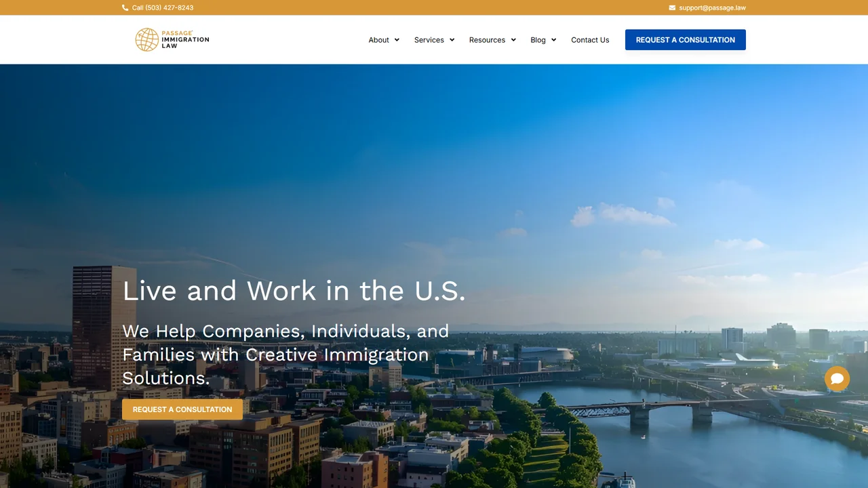Open the Services menu item

429,40
